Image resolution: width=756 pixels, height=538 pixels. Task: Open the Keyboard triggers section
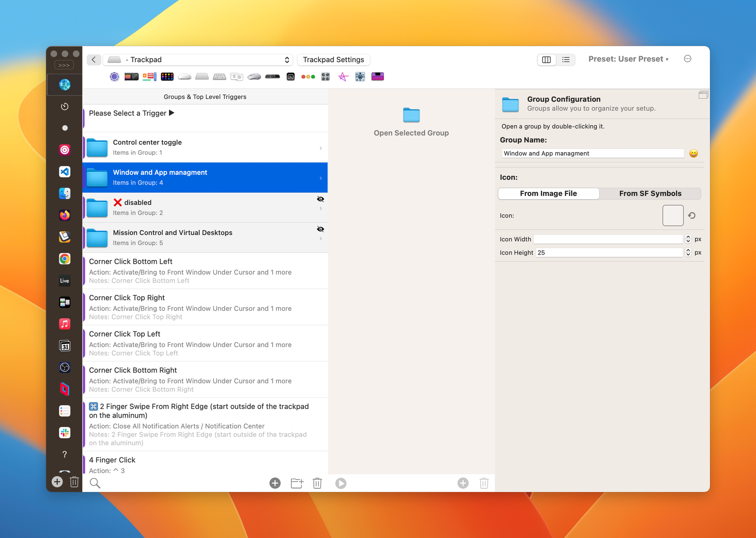coord(219,76)
